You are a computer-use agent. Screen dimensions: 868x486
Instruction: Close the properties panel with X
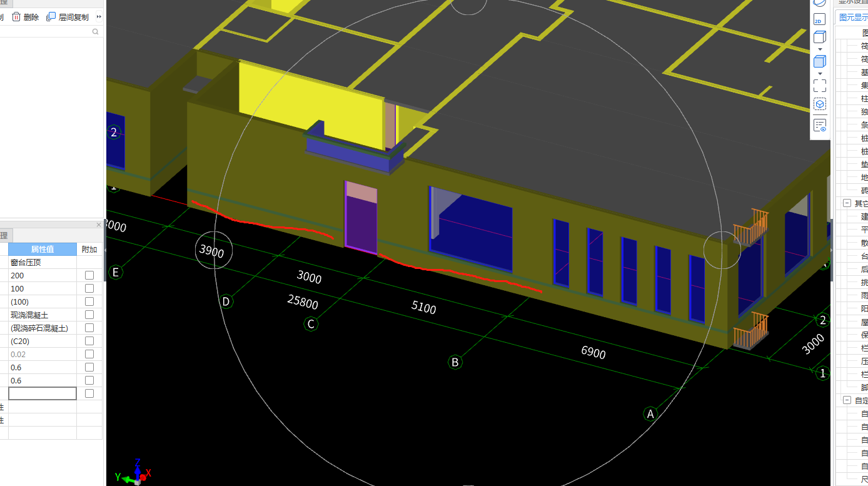click(98, 225)
